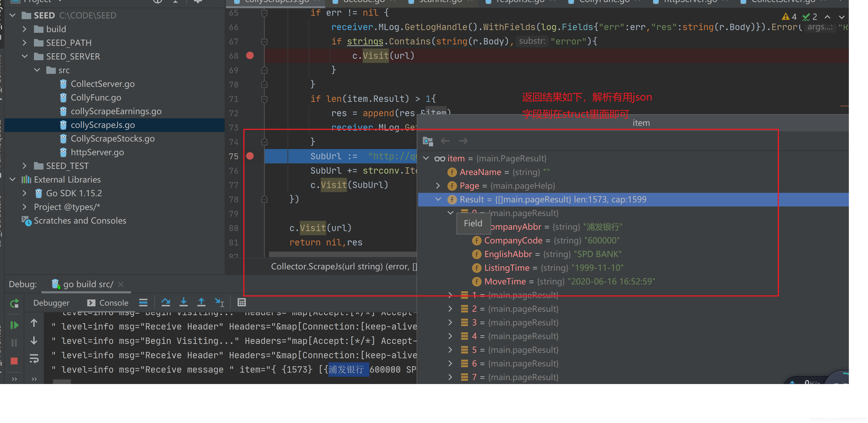Viewport: 868px width, 423px height.
Task: Stop the debug session with red square
Action: (14, 361)
